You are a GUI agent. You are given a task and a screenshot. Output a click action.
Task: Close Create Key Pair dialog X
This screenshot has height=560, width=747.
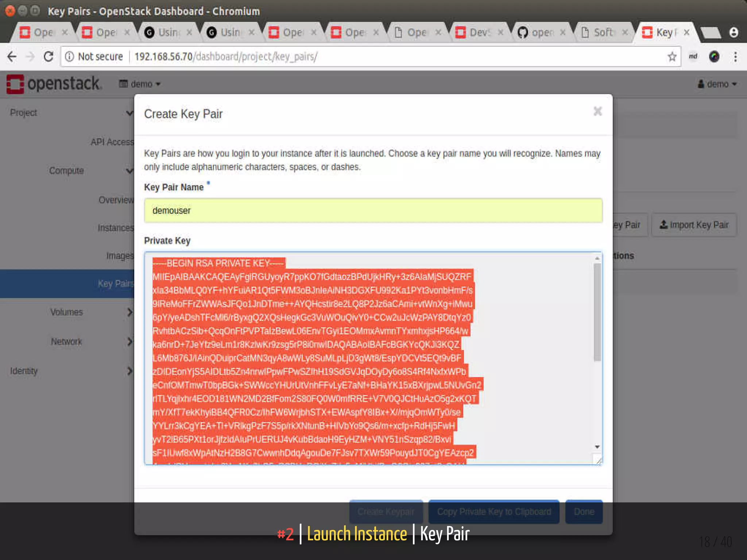coord(597,111)
